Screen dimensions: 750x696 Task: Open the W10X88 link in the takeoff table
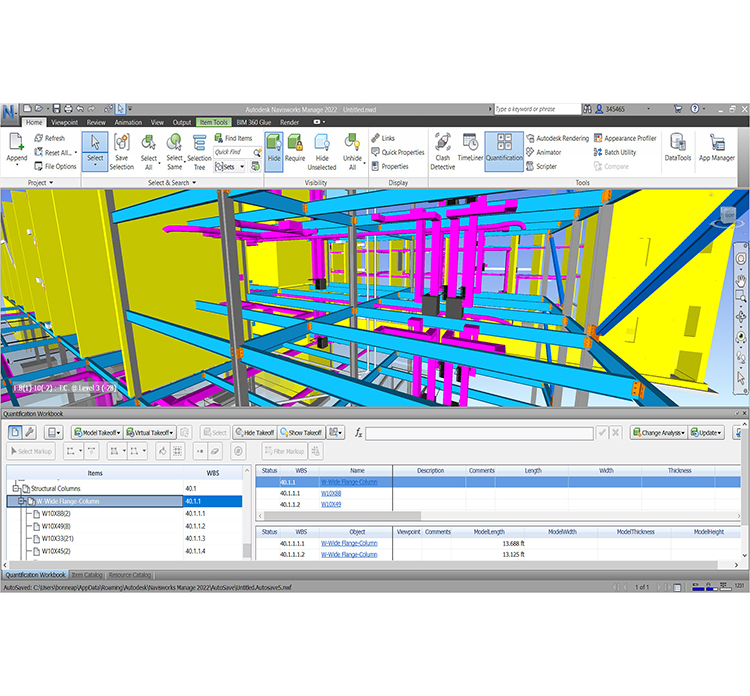coord(331,493)
